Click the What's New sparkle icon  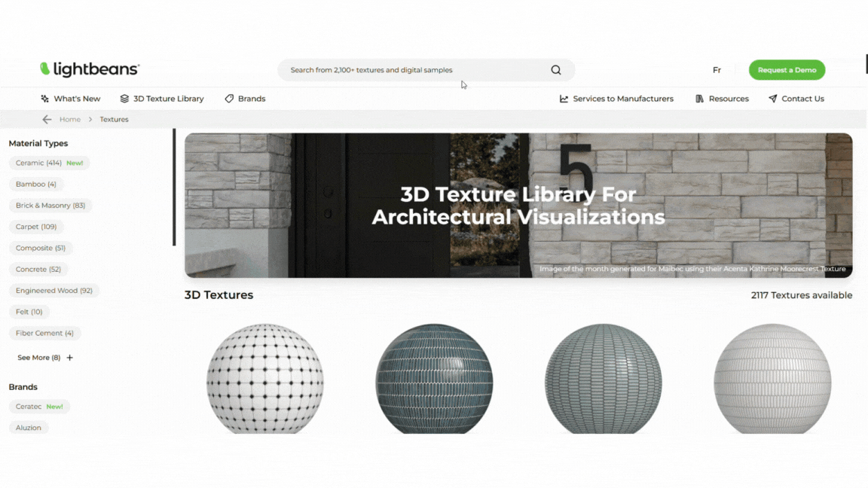45,99
